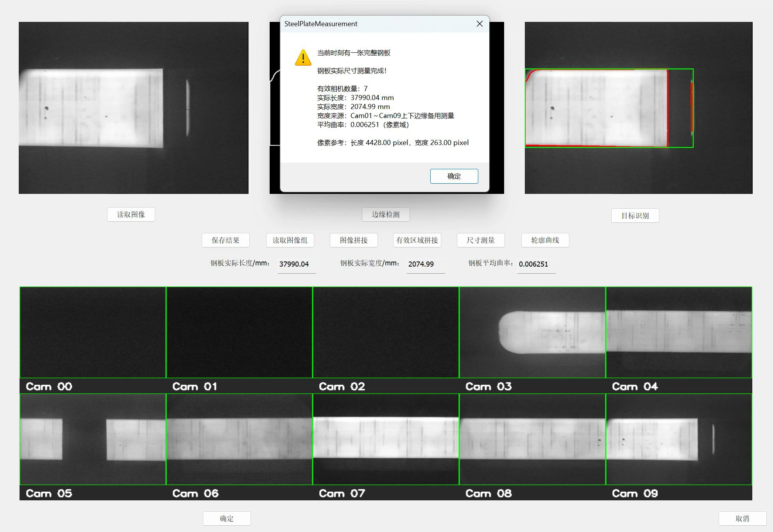Click the 边缘检测 button
Screen dimensions: 773x532
(x=386, y=214)
